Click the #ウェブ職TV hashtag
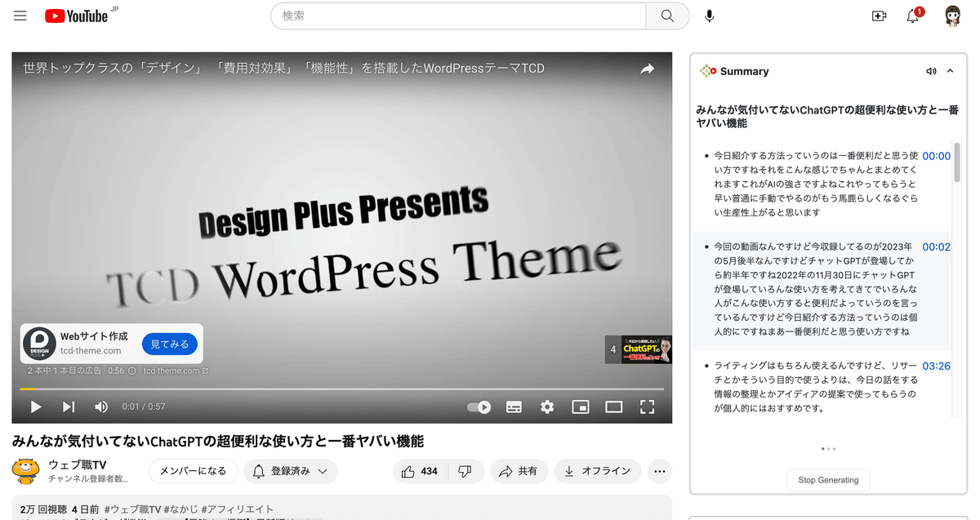 coord(131,509)
